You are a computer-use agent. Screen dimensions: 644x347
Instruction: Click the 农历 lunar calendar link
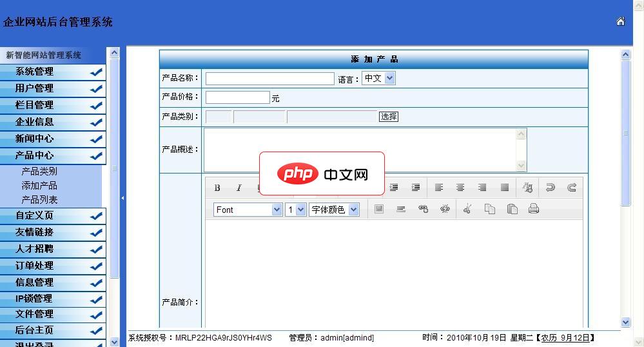pyautogui.click(x=549, y=337)
